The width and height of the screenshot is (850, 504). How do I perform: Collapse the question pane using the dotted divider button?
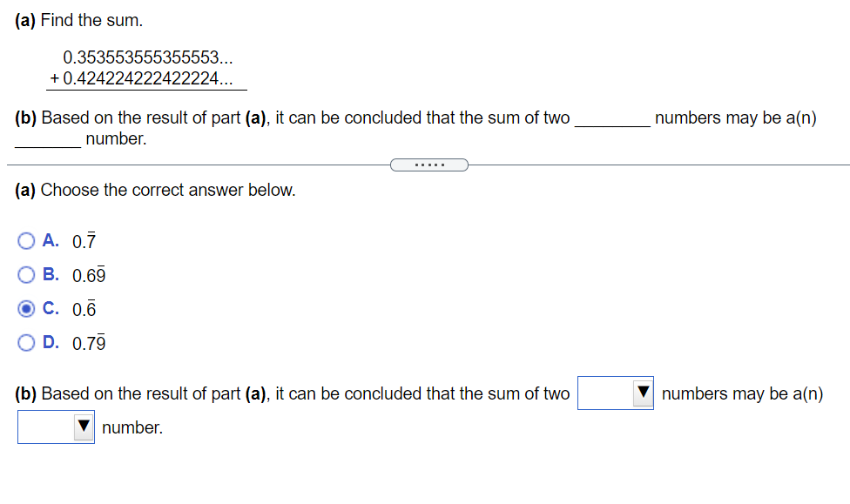(x=428, y=165)
